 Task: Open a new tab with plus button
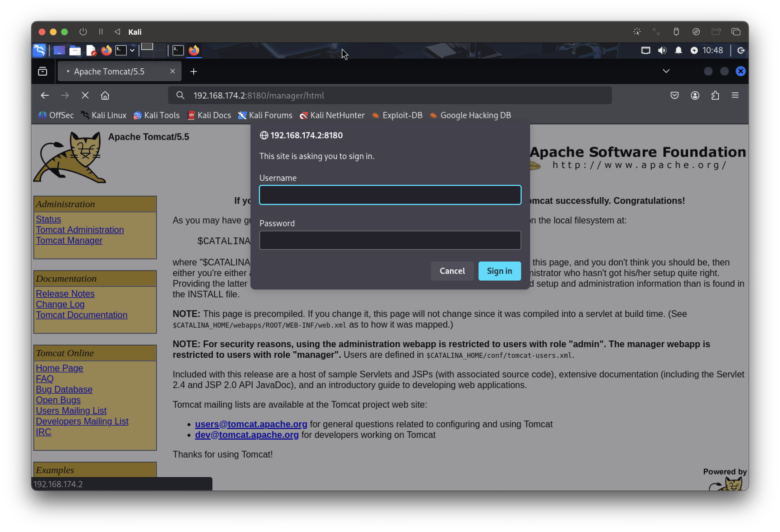point(194,71)
